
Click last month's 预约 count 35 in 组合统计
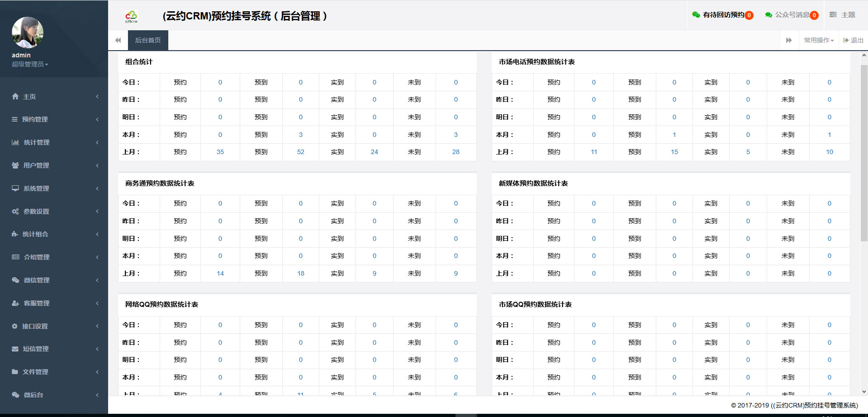click(x=220, y=152)
